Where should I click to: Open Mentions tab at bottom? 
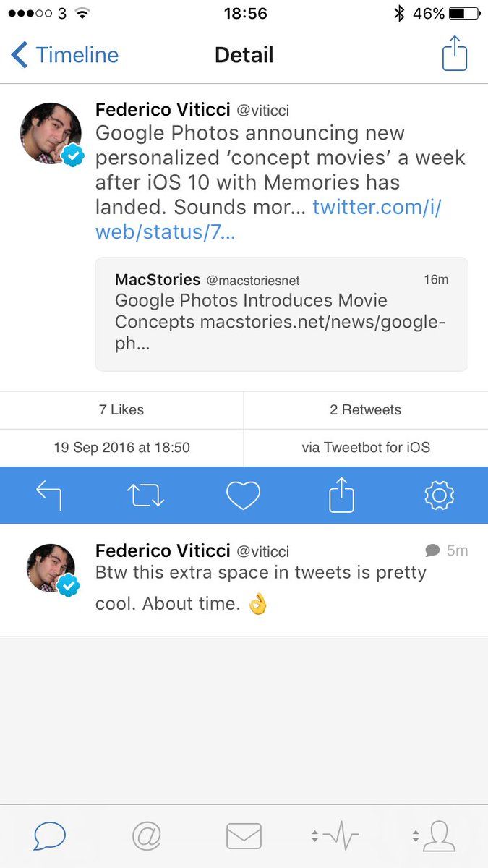[147, 837]
